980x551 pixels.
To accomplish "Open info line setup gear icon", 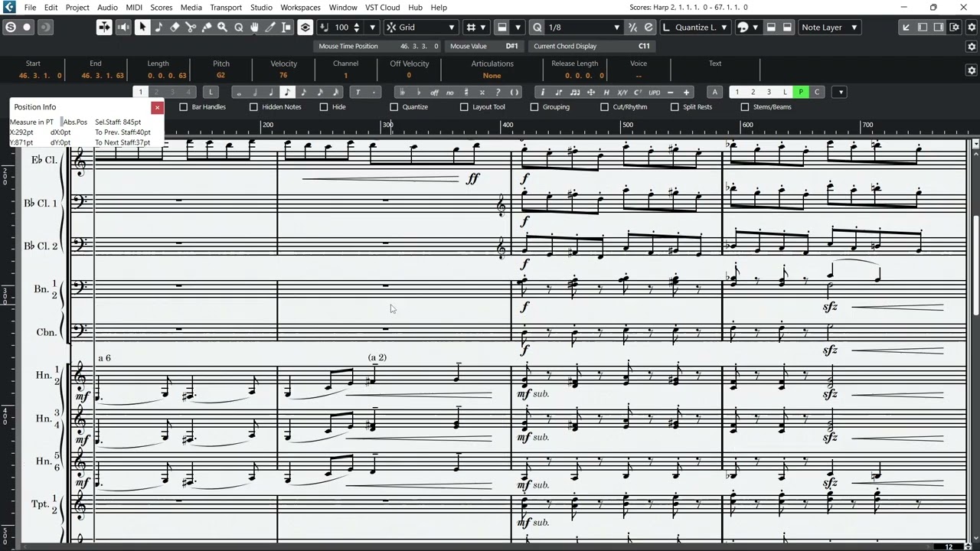I will [972, 70].
